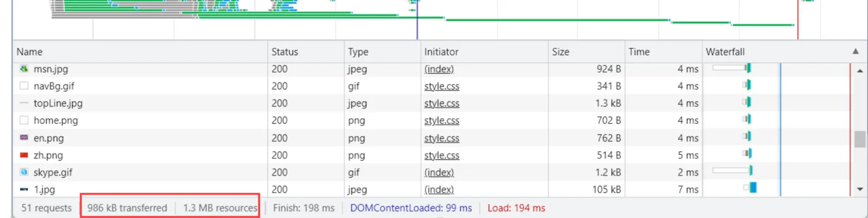Open style.css initiator link for en.png
This screenshot has height=218, width=868.
pos(441,138)
